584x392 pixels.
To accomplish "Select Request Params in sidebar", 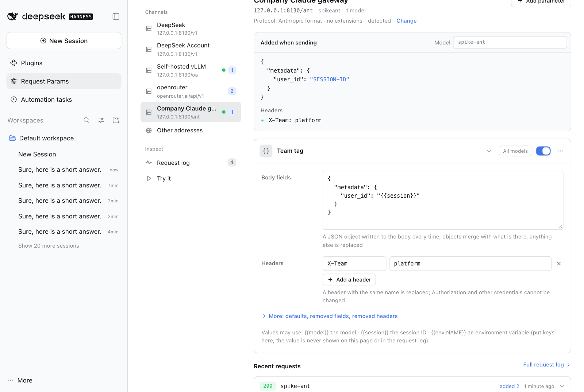I will click(64, 81).
